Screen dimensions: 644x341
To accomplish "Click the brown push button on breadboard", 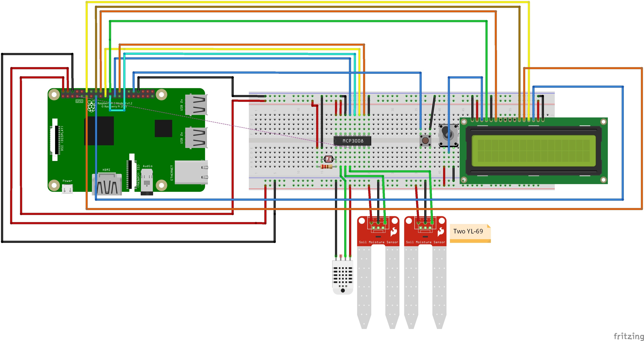I will pyautogui.click(x=425, y=140).
